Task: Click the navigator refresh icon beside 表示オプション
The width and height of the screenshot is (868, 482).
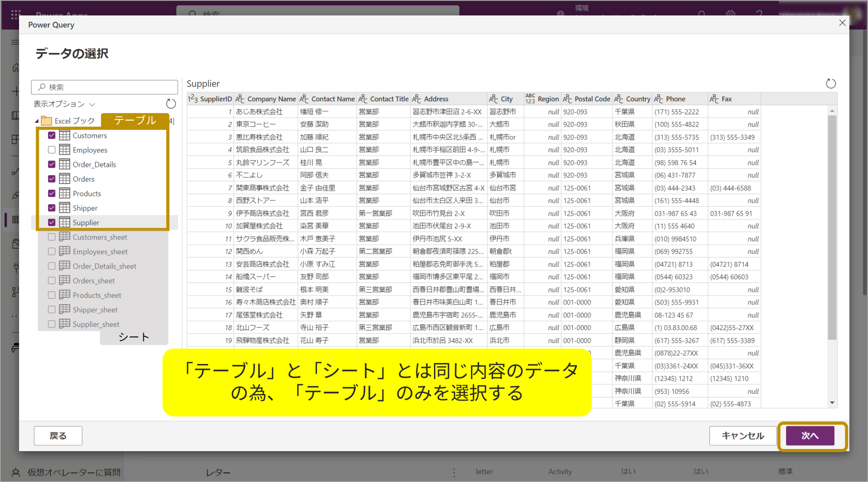Action: (x=171, y=104)
